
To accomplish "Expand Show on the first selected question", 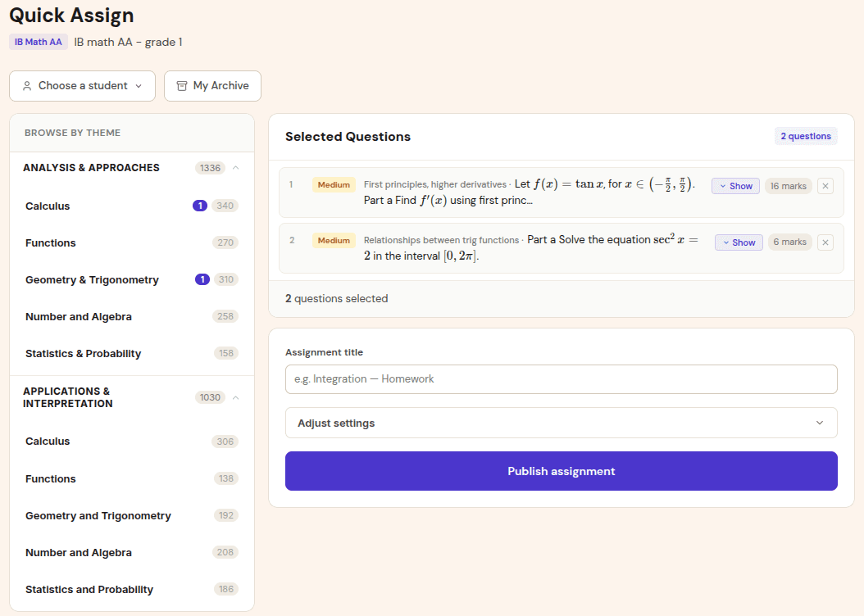I will coord(734,186).
